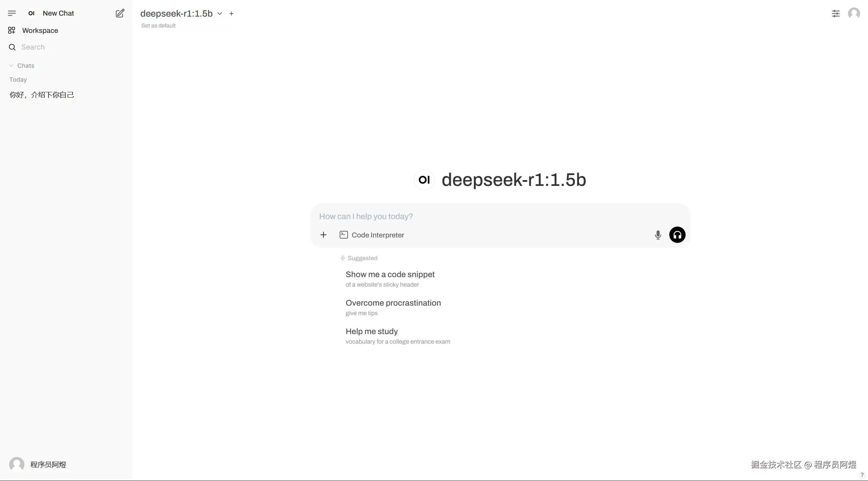
Task: Click the microphone voice input icon
Action: click(x=658, y=235)
